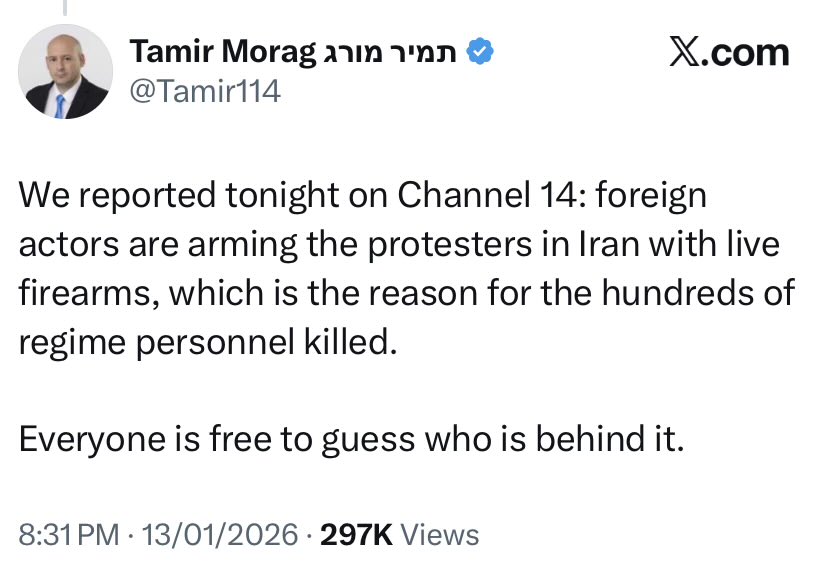The height and width of the screenshot is (561, 828).
Task: Open the @Tamir114 handle link
Action: (205, 92)
